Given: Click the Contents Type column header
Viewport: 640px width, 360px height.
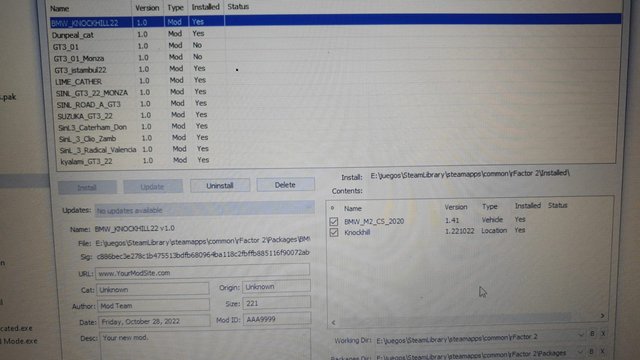Looking at the screenshot, I should 489,207.
